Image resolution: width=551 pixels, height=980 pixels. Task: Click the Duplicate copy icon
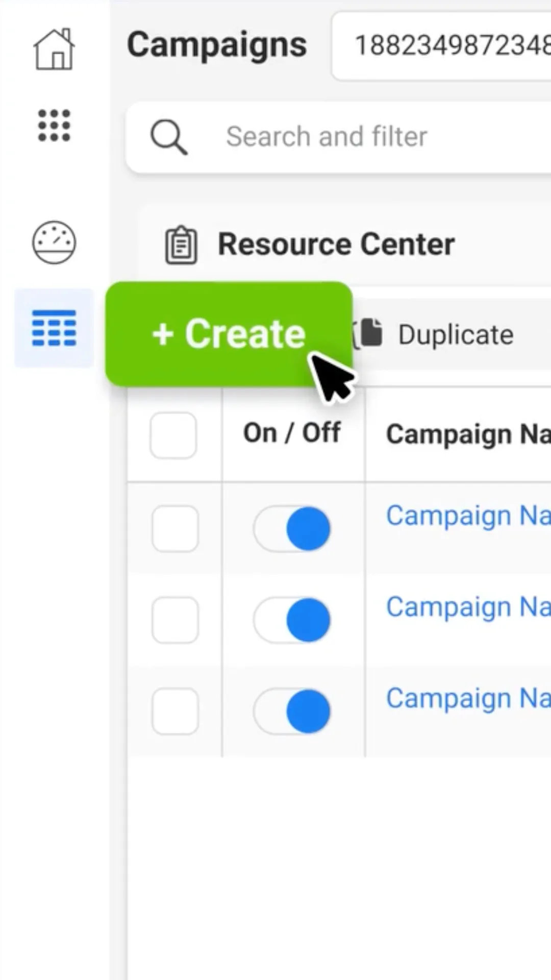coord(369,334)
